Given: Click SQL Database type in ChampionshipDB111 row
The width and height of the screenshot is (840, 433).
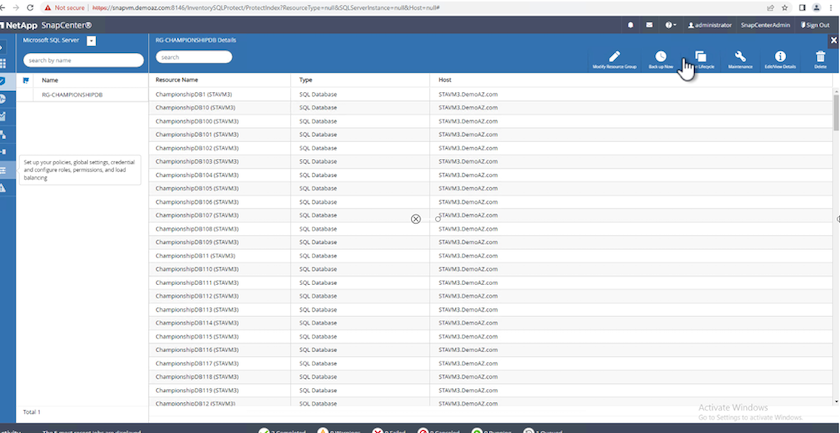Looking at the screenshot, I should [x=318, y=282].
